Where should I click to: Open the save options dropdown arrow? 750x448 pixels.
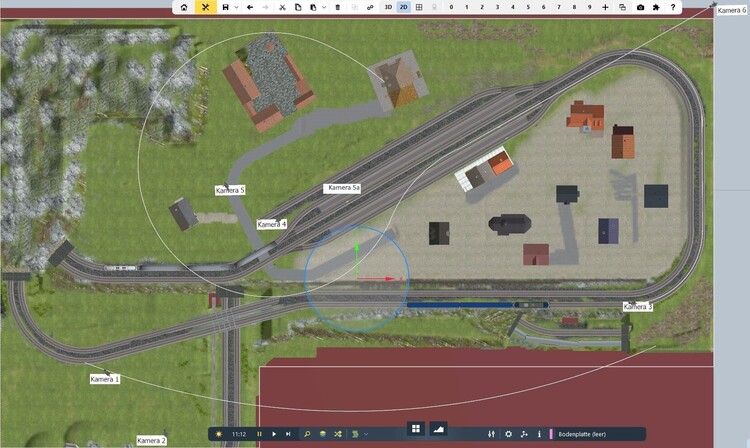point(236,7)
